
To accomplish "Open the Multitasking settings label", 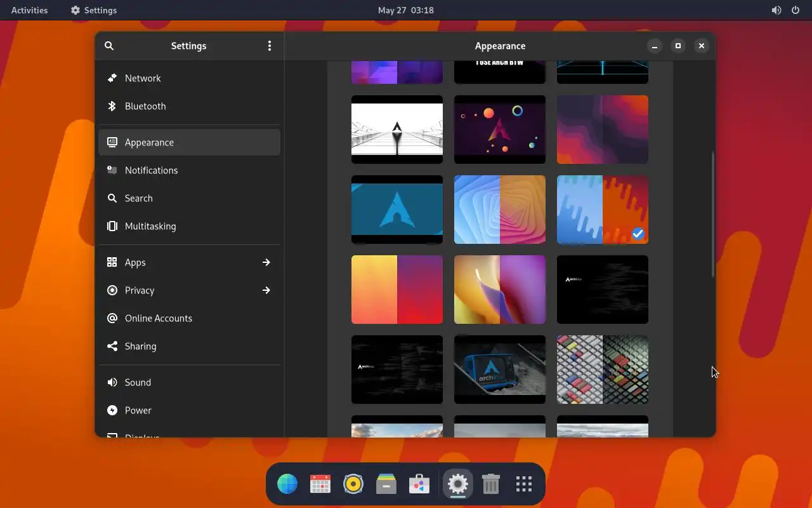I will point(150,226).
